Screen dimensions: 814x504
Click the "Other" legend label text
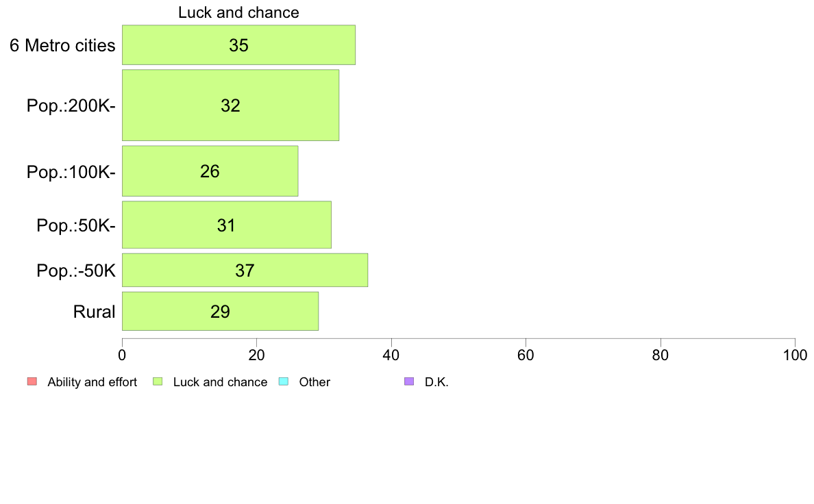click(314, 382)
